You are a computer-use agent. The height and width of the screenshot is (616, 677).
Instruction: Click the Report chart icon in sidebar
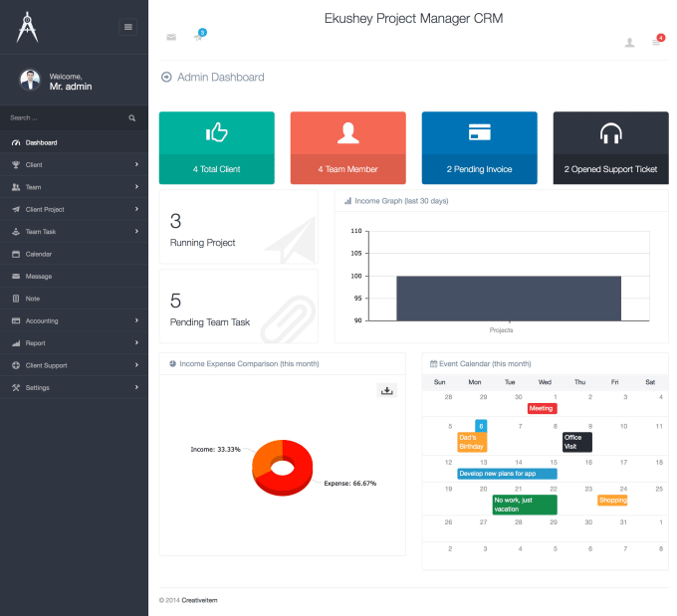coord(16,343)
